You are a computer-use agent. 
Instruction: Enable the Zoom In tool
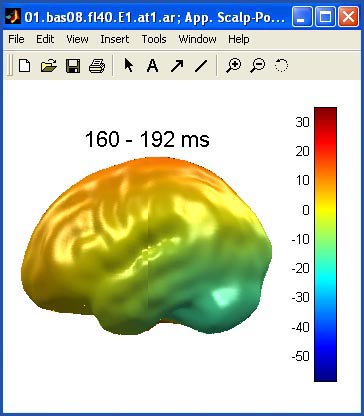pyautogui.click(x=233, y=66)
